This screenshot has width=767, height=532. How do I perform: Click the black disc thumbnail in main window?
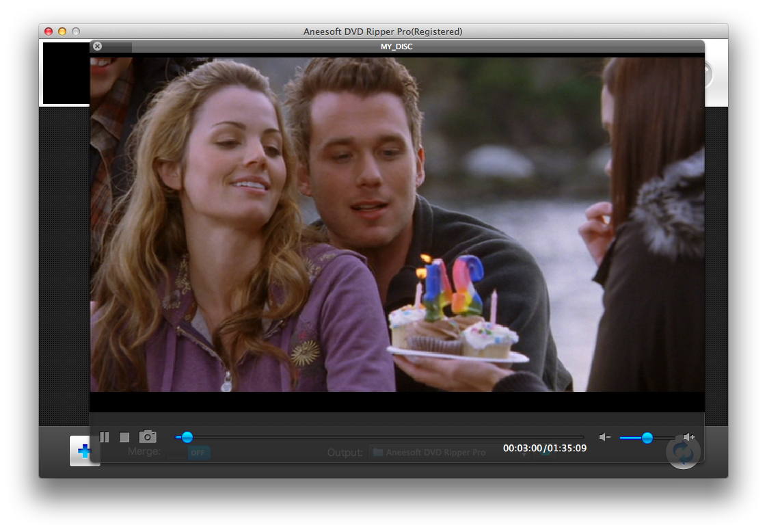pyautogui.click(x=66, y=73)
